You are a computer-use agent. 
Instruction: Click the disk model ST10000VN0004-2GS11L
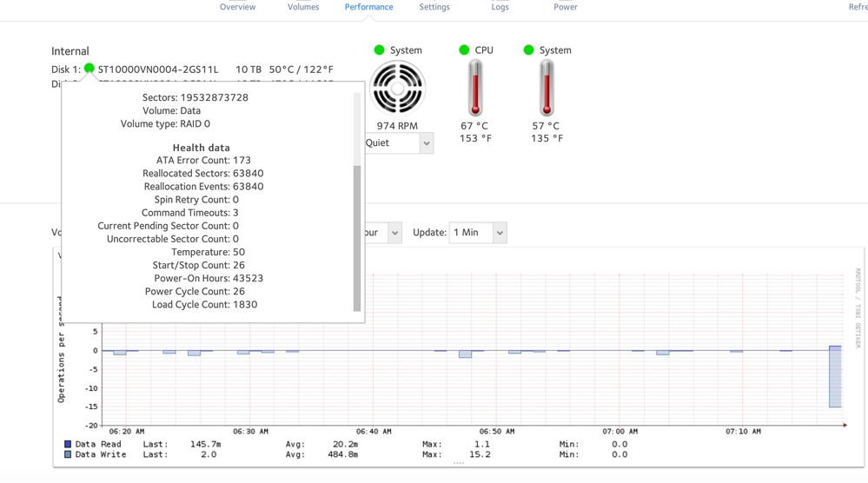point(158,69)
